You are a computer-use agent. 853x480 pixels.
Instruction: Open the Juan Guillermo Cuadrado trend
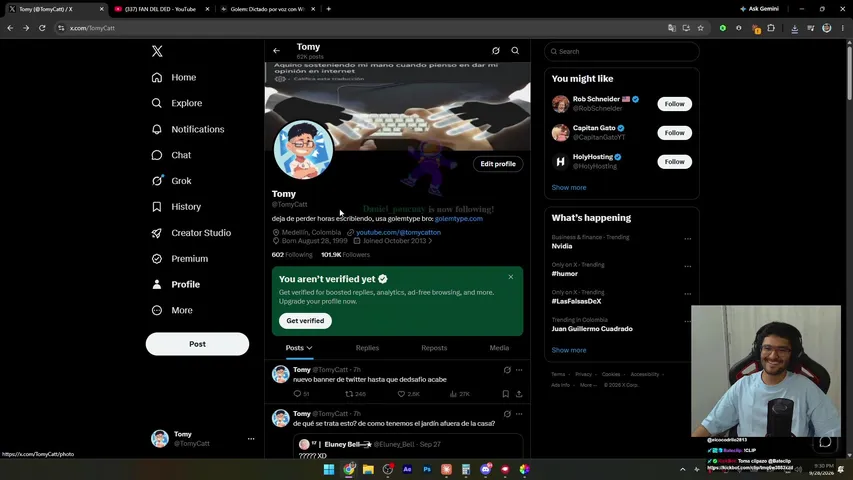point(592,329)
